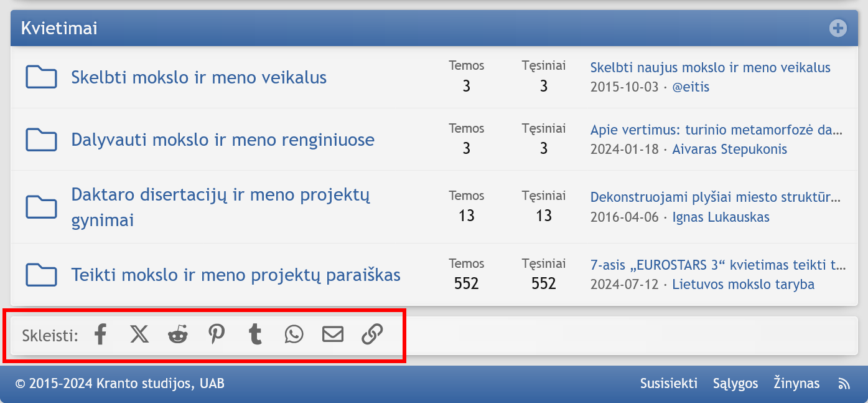Open Kvietimai category header link
868x403 pixels.
tap(59, 28)
